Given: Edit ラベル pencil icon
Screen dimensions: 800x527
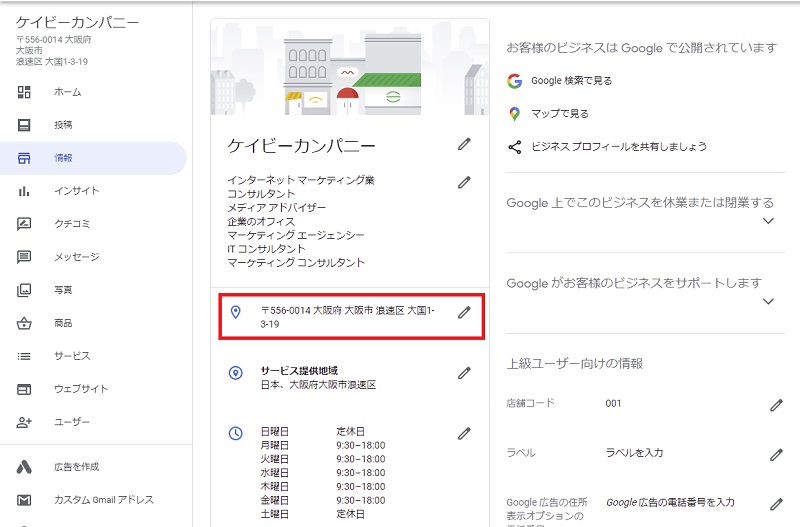Looking at the screenshot, I should (776, 455).
